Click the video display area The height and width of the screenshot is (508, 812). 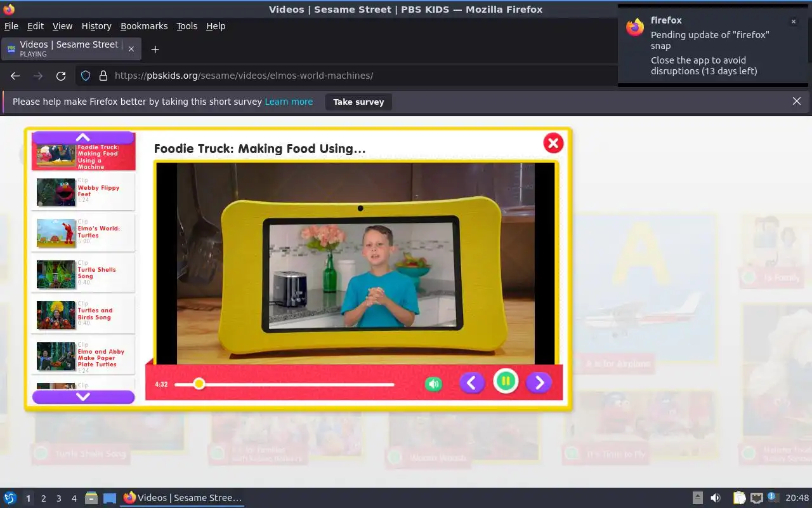click(356, 264)
